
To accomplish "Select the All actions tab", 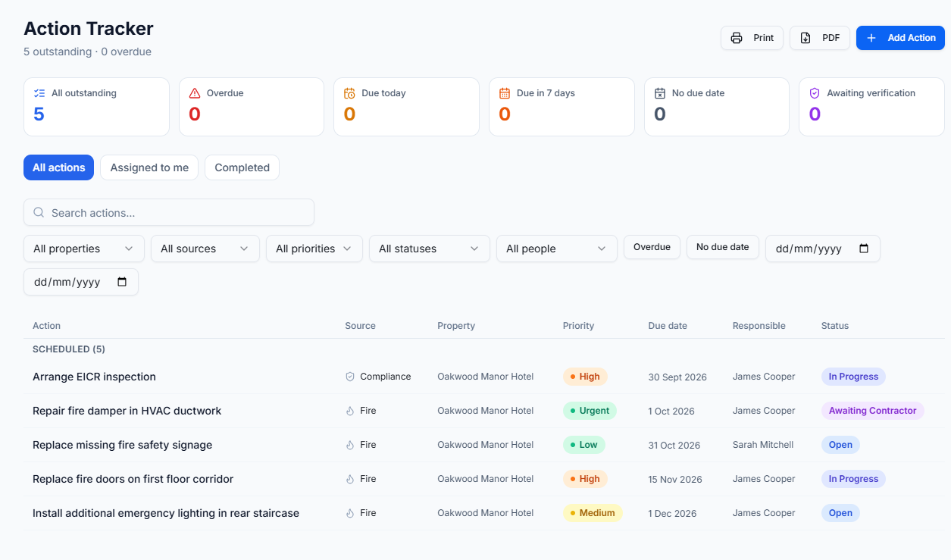I will point(58,167).
